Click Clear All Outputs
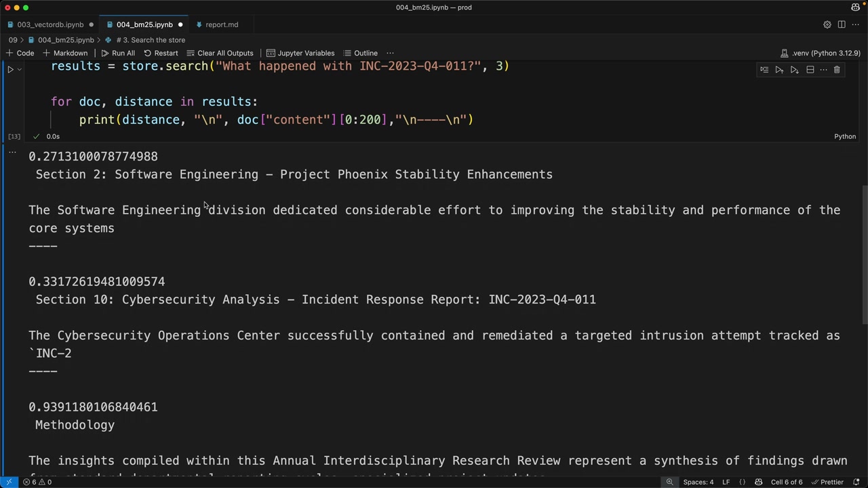This screenshot has width=868, height=488. pos(220,53)
